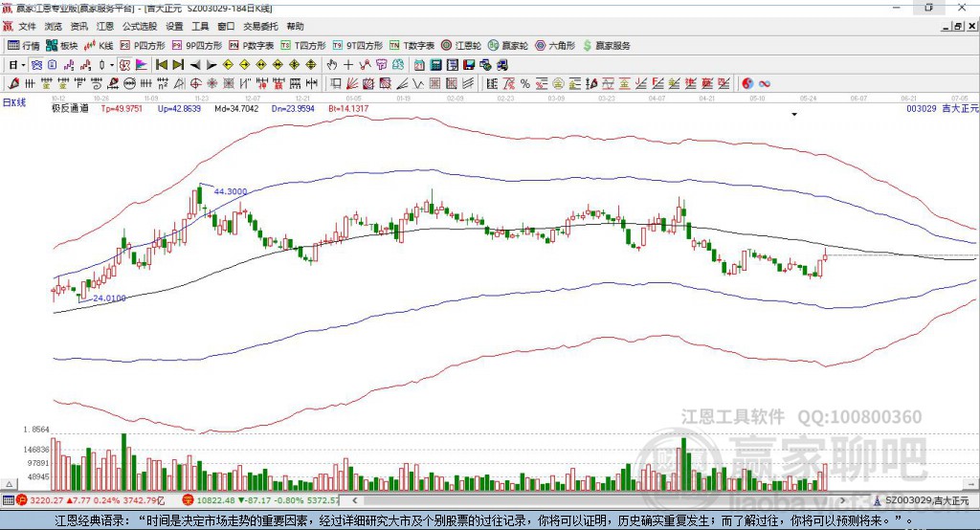The width and height of the screenshot is (980, 530).
Task: Expand the candlestick style dropdown arrow
Action: pyautogui.click(x=112, y=65)
